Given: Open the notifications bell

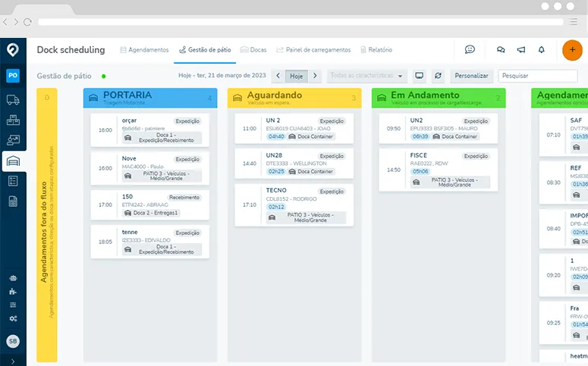Looking at the screenshot, I should point(542,49).
